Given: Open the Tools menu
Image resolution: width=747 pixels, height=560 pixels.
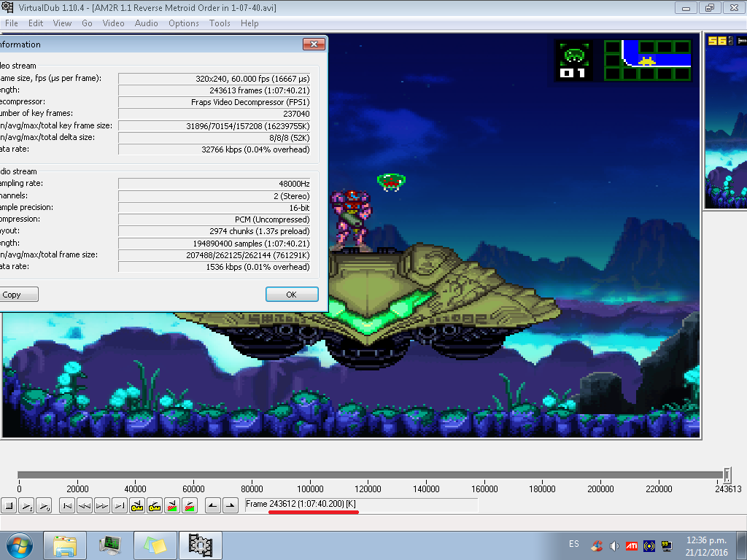Looking at the screenshot, I should tap(220, 23).
